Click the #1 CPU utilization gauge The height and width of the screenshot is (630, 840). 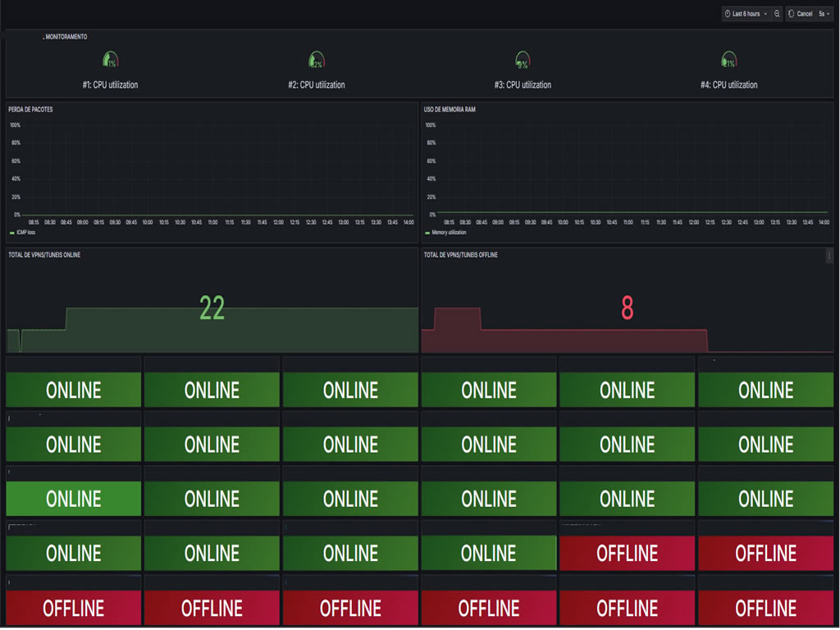click(110, 61)
